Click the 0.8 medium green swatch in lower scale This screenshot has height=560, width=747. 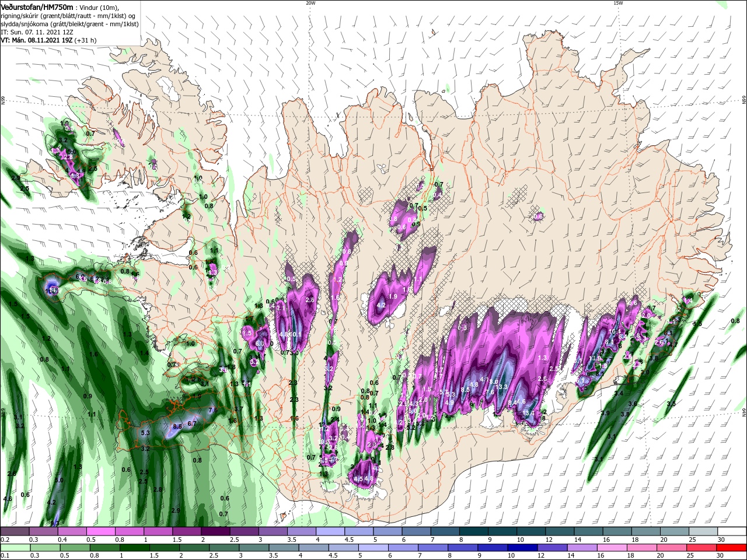click(x=104, y=548)
